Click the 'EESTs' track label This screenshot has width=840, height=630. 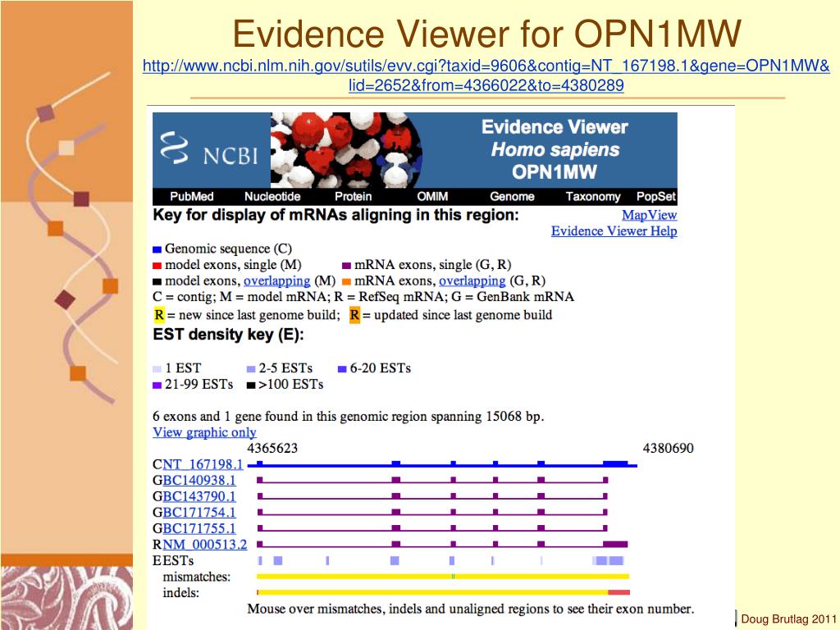click(x=173, y=560)
